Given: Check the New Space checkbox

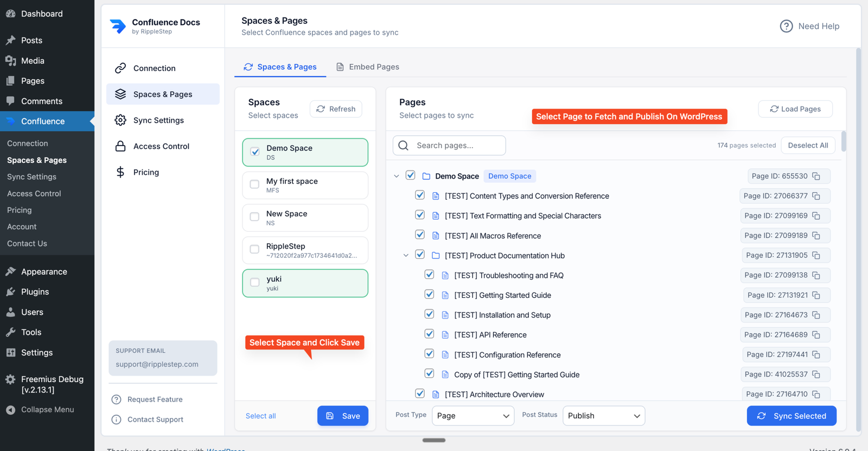Looking at the screenshot, I should 254,217.
